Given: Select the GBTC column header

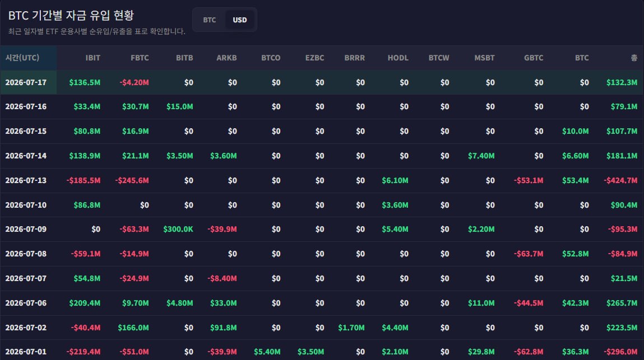Looking at the screenshot, I should click(534, 58).
